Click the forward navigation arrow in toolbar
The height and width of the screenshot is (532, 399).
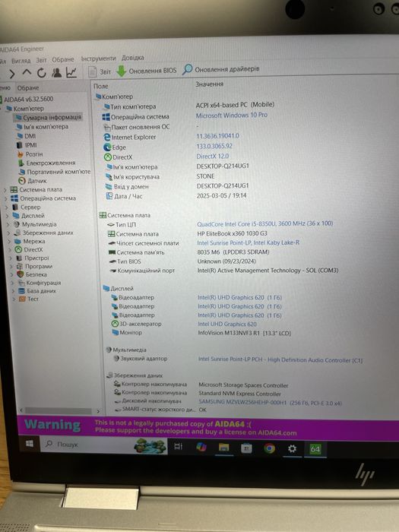click(x=11, y=73)
